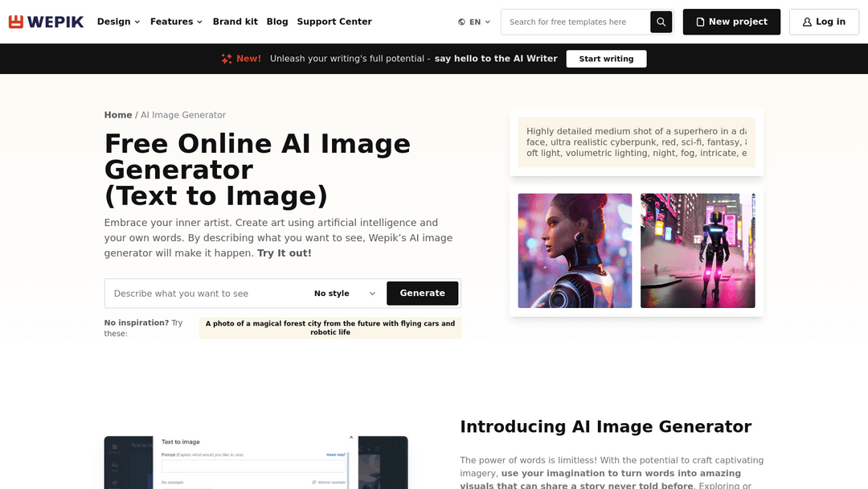Open the Design dropdown menu
868x489 pixels.
pos(118,22)
